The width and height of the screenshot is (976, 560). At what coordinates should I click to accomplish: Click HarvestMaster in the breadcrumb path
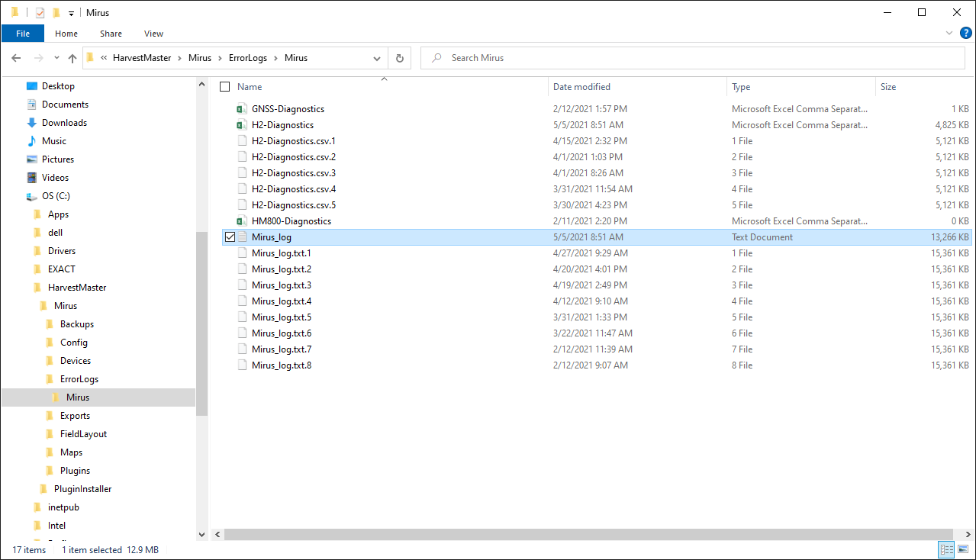pos(142,58)
